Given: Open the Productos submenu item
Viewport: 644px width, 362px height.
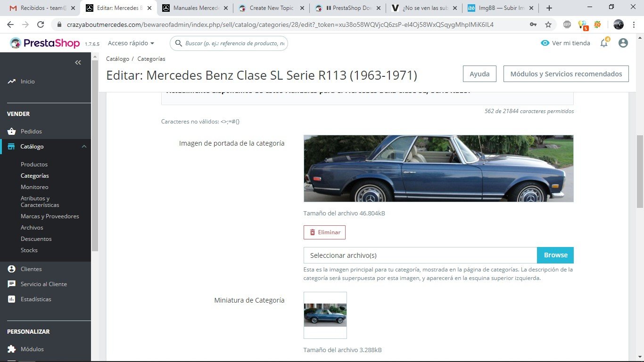Looking at the screenshot, I should pyautogui.click(x=34, y=165).
